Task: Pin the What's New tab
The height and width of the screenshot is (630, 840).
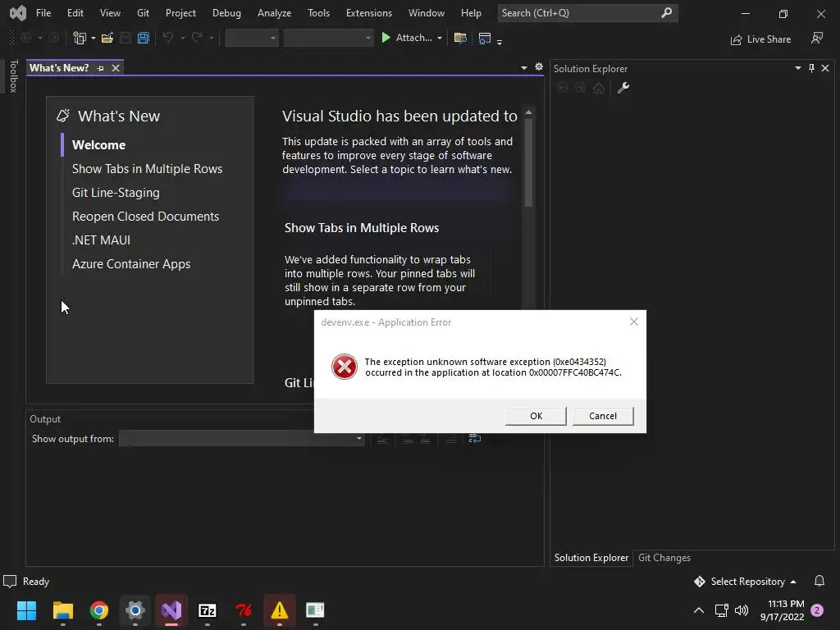Action: [100, 68]
